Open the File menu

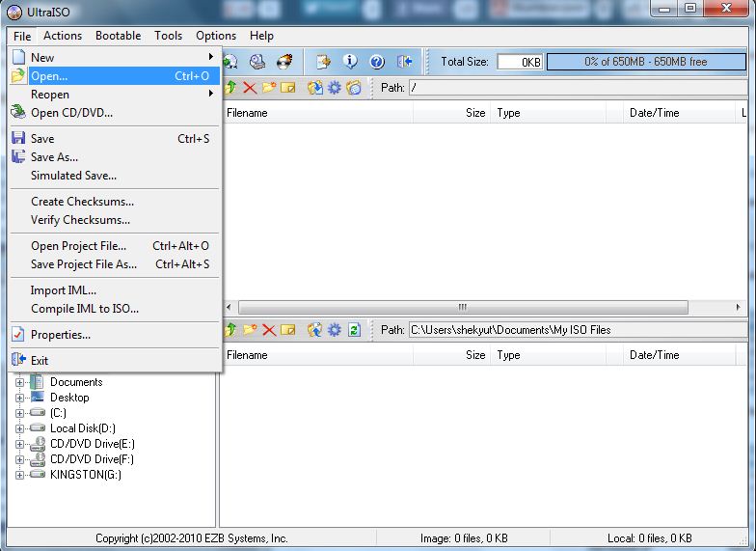pos(22,36)
